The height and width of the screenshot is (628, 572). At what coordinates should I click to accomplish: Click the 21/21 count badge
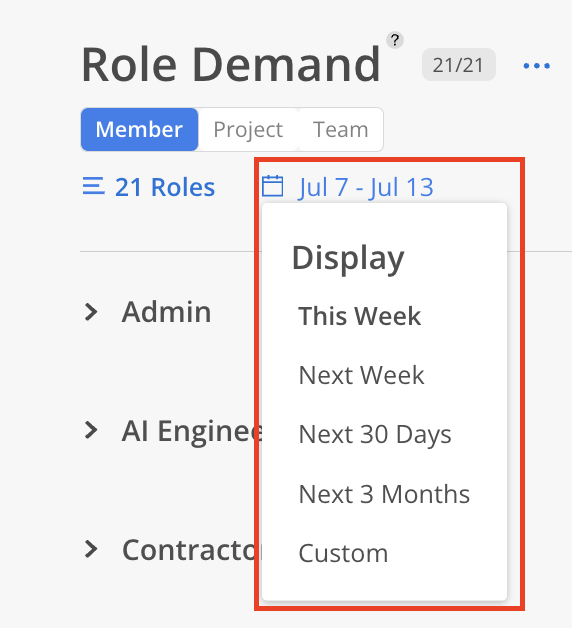click(x=459, y=65)
